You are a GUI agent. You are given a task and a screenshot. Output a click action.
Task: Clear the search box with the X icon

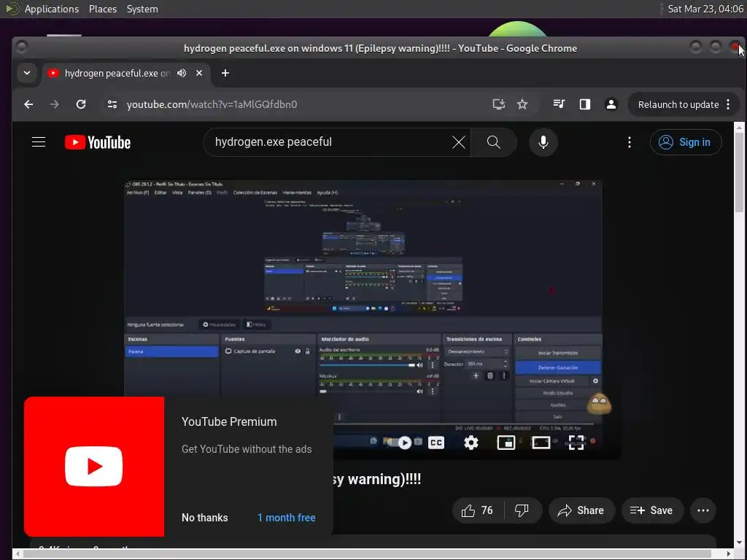[x=458, y=142]
